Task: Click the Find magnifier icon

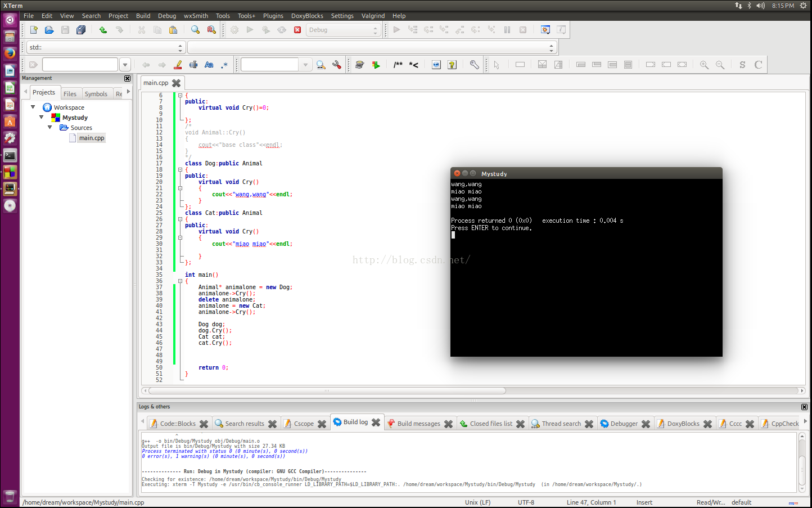Action: [x=195, y=30]
